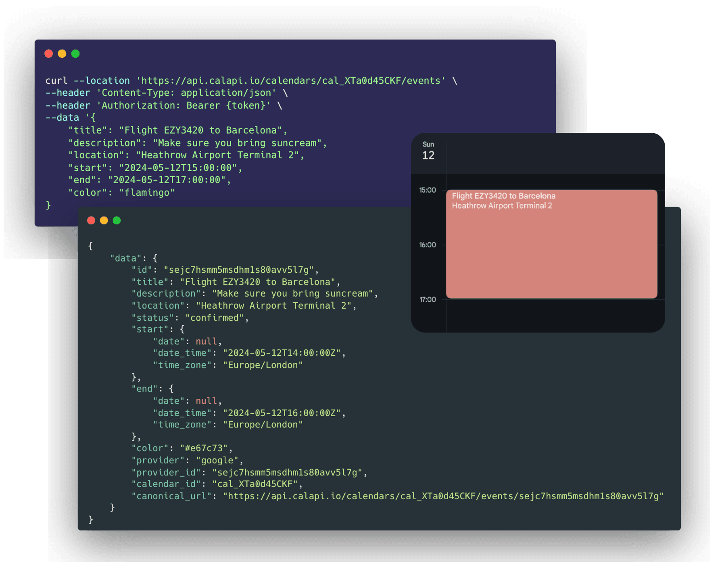Click the "start": { line in response
Screen dimensions: 728x582
158,330
